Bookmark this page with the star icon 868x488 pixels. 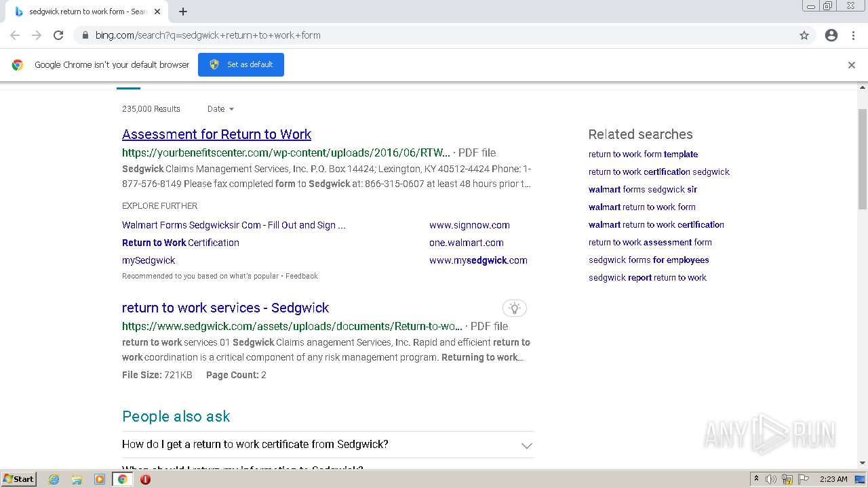point(804,35)
